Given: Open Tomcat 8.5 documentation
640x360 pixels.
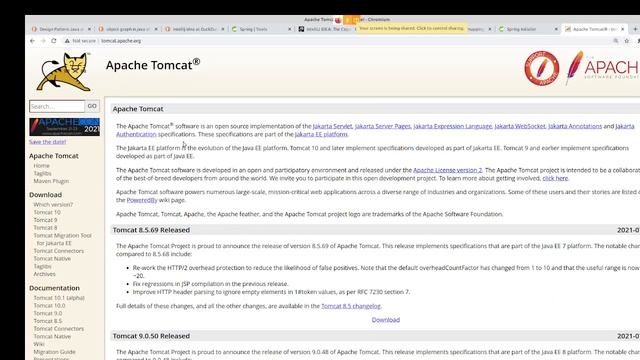Looking at the screenshot, I should click(48, 321).
